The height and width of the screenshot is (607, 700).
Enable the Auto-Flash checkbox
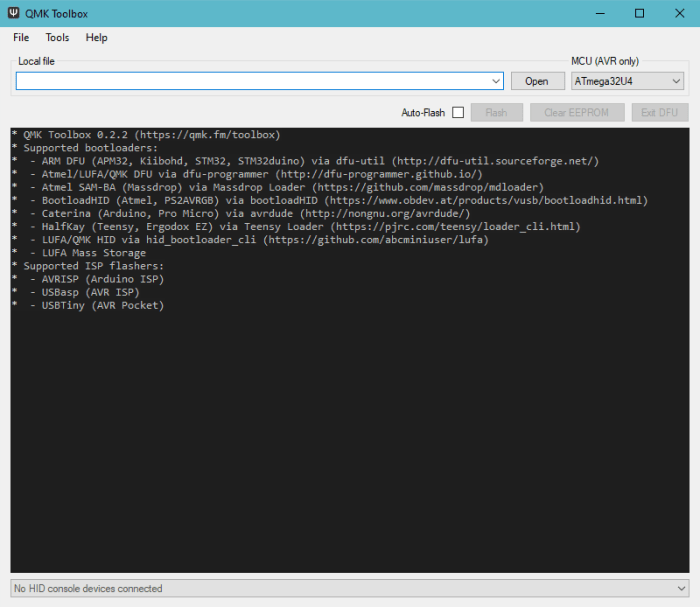pyautogui.click(x=458, y=113)
